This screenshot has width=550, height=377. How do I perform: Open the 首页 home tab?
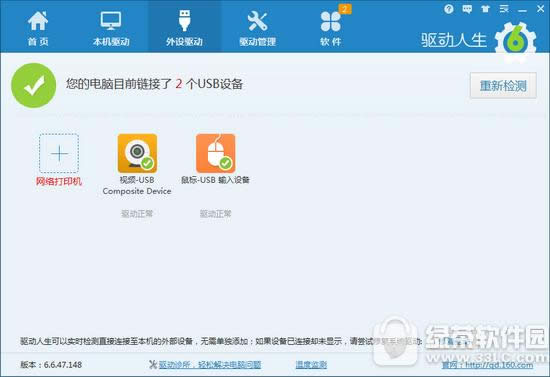pyautogui.click(x=38, y=28)
